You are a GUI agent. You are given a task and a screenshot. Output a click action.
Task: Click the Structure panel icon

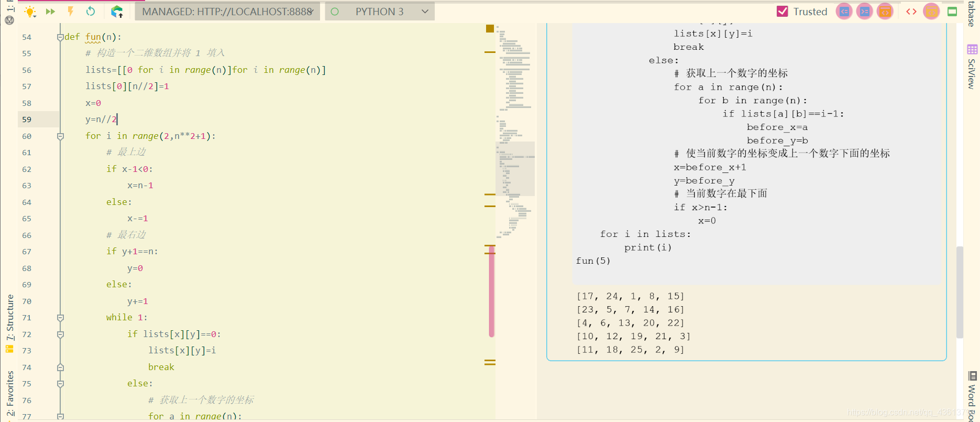(x=9, y=349)
